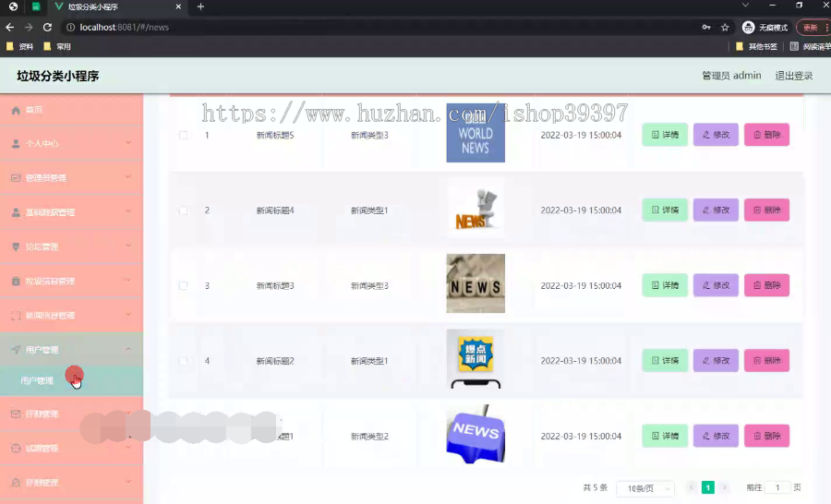Viewport: 831px width, 504px height.
Task: Tick the checkbox for row 3 新闻标题3
Action: coord(184,285)
